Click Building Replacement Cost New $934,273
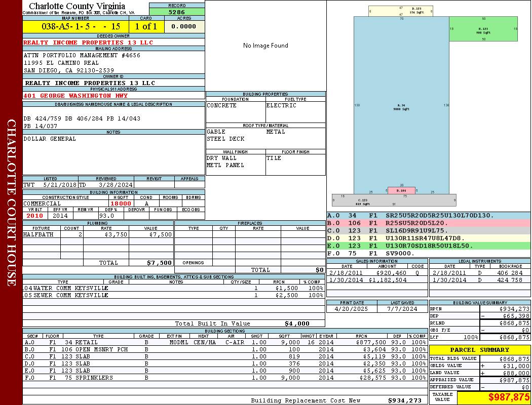Image resolution: width=532 pixels, height=405 pixels. [405, 400]
